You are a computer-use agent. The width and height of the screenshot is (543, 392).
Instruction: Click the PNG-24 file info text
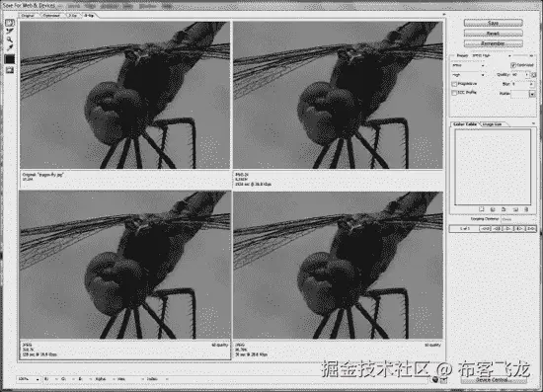click(x=253, y=179)
